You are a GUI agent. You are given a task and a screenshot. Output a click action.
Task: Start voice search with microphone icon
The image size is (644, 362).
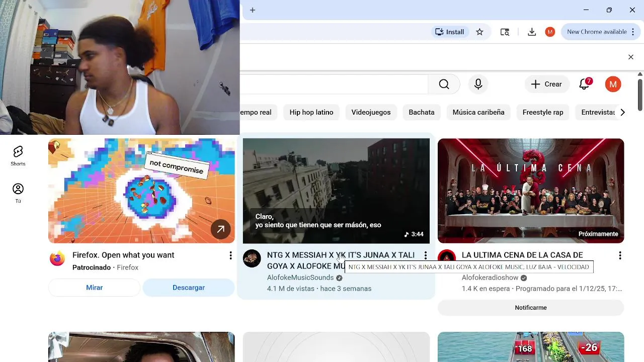478,84
